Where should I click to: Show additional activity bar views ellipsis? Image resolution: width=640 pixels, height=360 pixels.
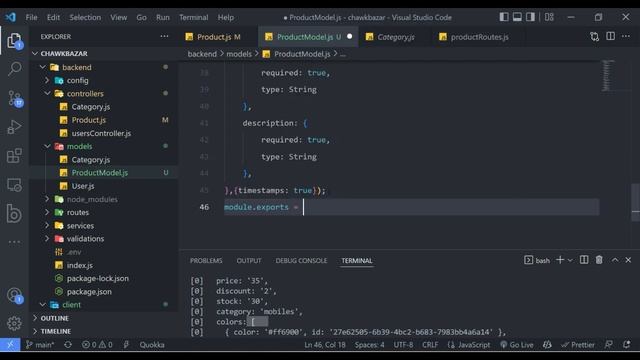tap(14, 242)
